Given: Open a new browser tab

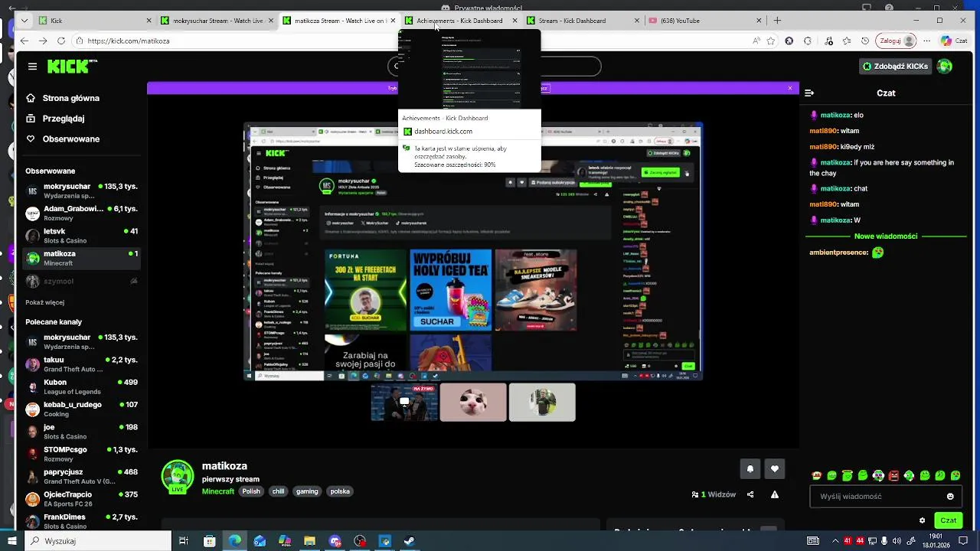Looking at the screenshot, I should (x=777, y=21).
